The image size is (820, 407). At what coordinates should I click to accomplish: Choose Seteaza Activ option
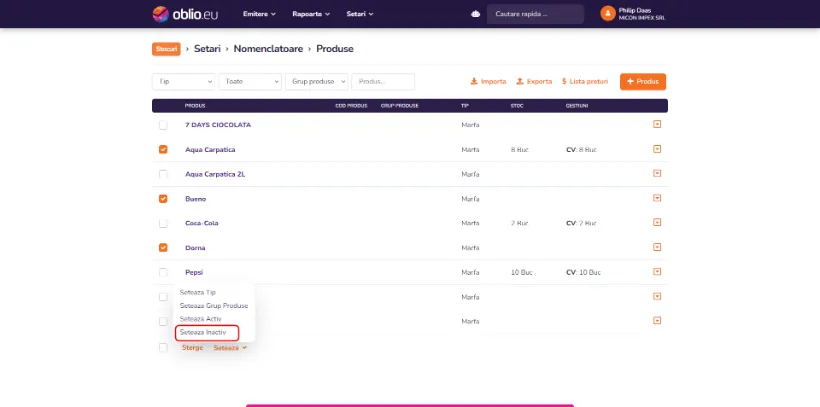(200, 319)
